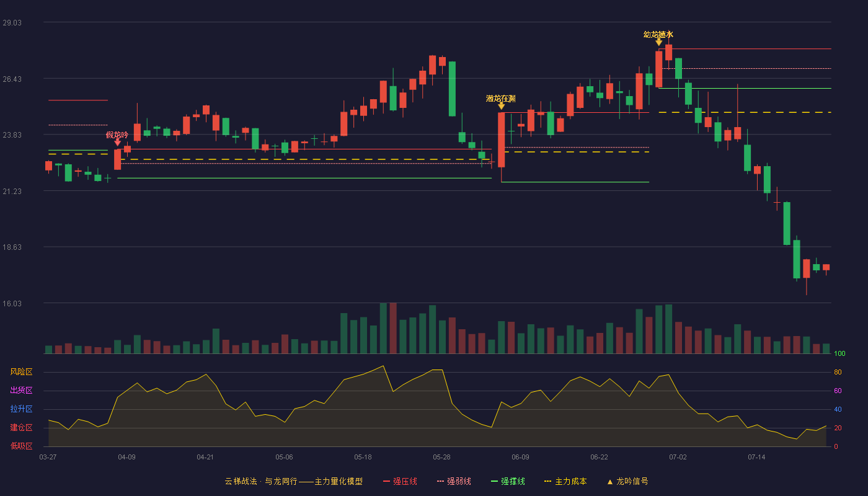The image size is (868, 496).
Task: Select the 出货区 zone label
Action: pos(21,391)
